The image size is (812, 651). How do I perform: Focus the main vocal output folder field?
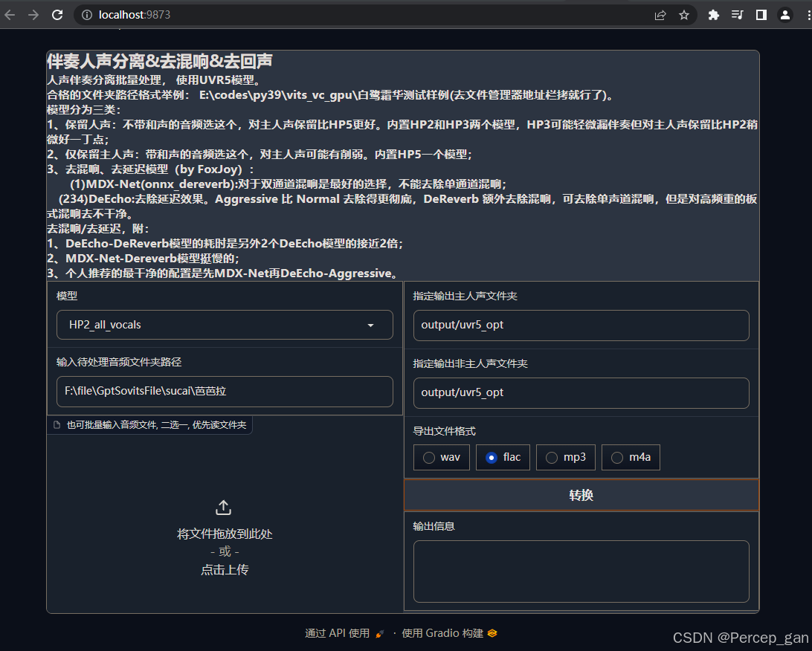(x=581, y=325)
